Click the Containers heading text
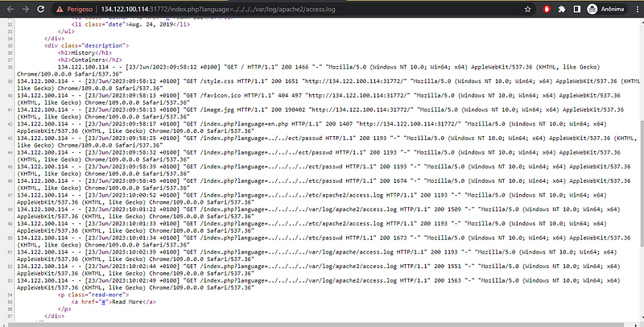This screenshot has height=327, width=644. [88, 60]
